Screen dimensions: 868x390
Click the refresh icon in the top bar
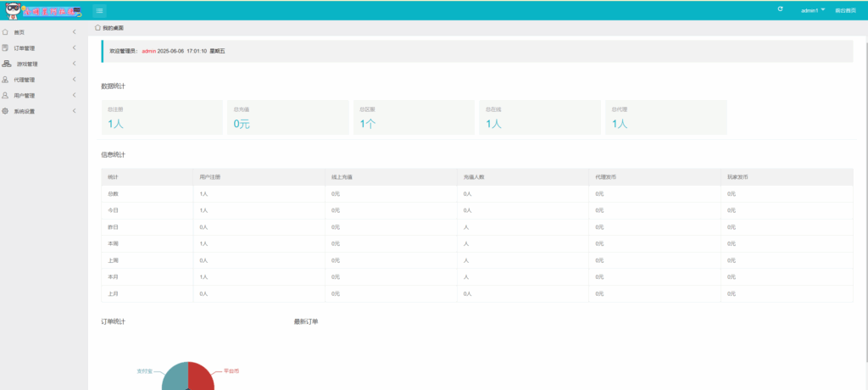click(x=781, y=9)
